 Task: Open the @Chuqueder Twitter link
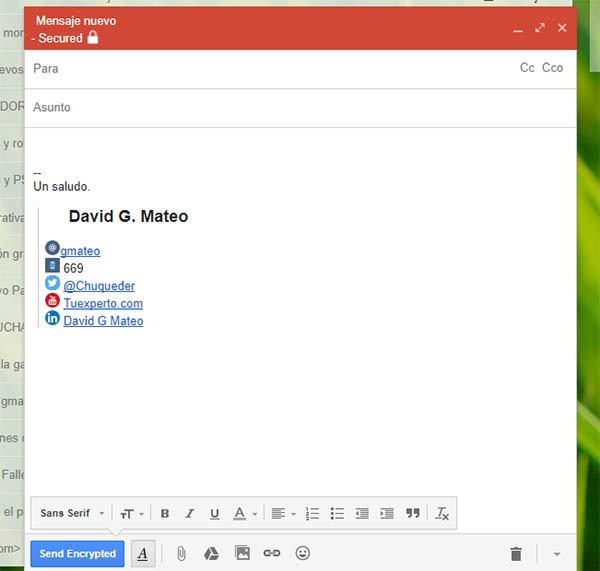point(99,286)
